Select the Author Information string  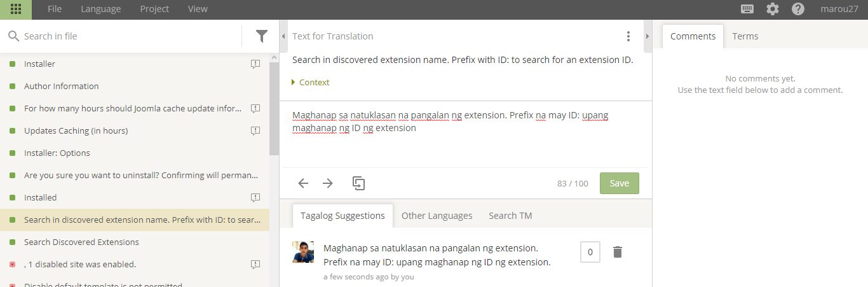coord(135,86)
